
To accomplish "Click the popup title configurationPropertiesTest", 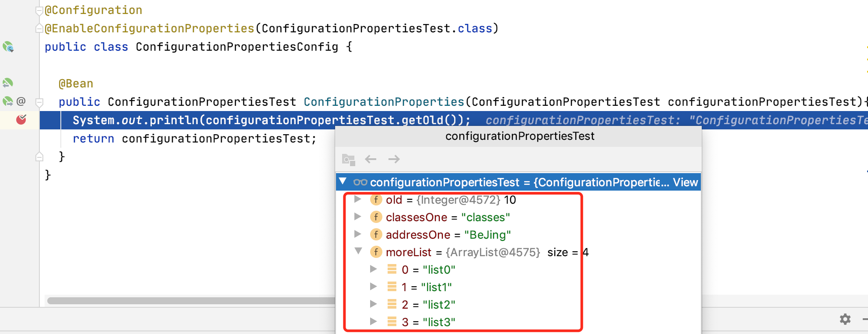I will pyautogui.click(x=520, y=136).
